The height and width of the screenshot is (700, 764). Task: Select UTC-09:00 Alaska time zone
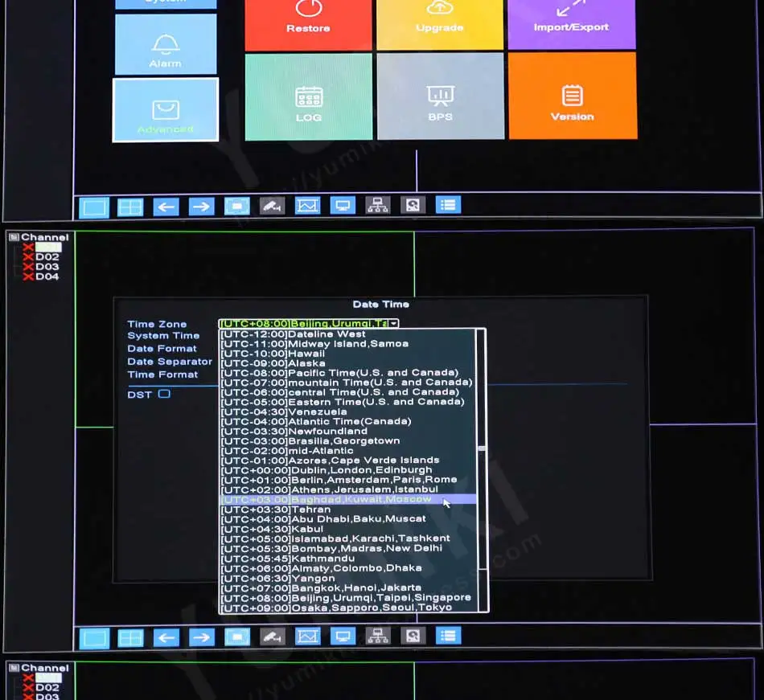click(348, 363)
